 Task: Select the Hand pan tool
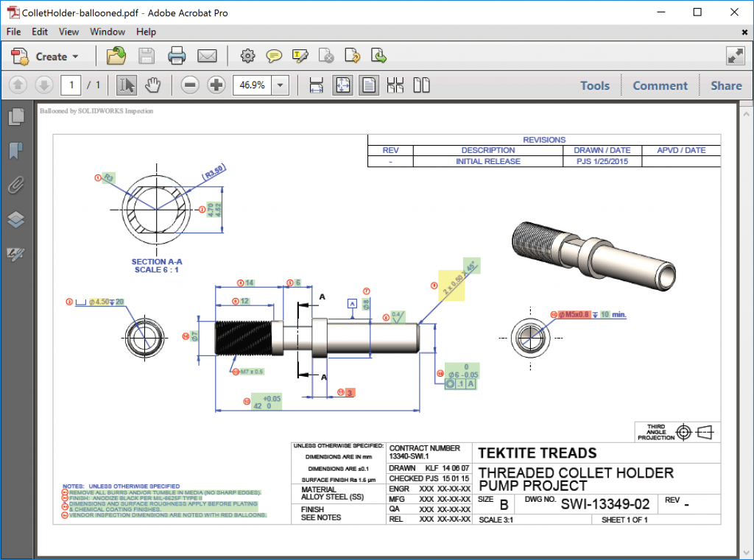pos(152,85)
